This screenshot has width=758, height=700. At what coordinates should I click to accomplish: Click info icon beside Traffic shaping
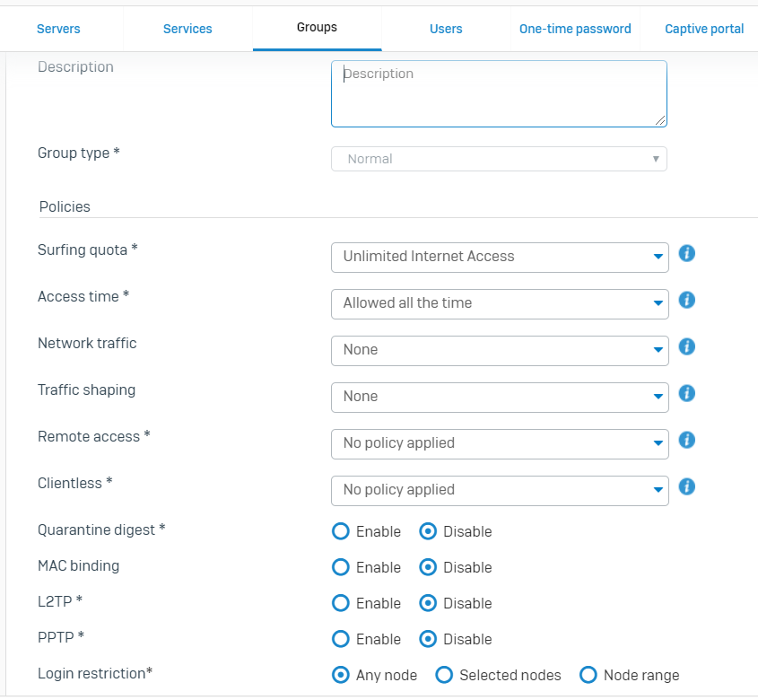pos(687,394)
